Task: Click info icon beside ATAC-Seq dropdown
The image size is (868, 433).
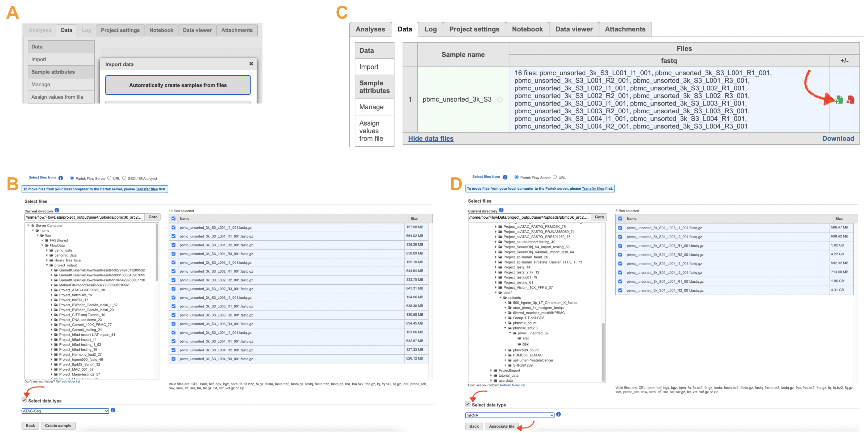Action: tap(113, 410)
